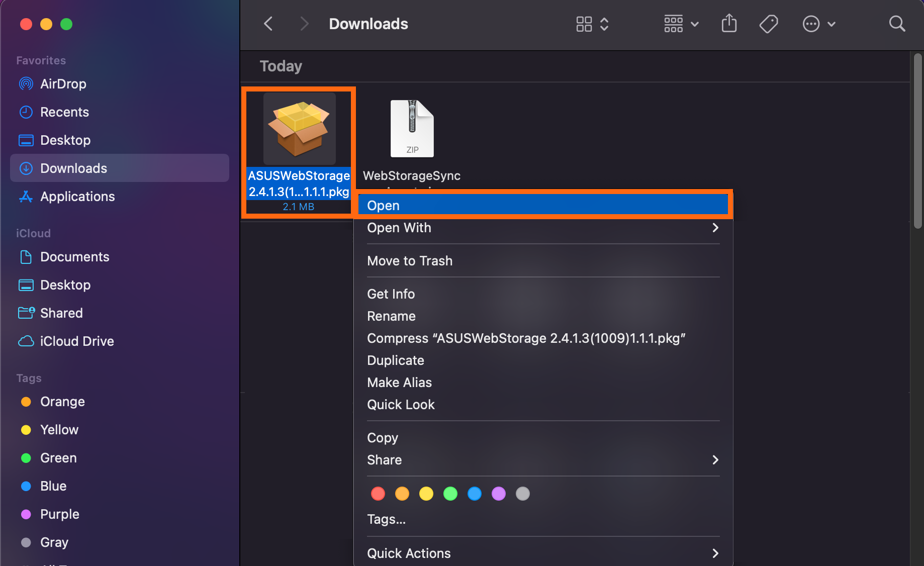The width and height of the screenshot is (924, 566).
Task: Filter by Orange tag in sidebar
Action: tap(120, 402)
